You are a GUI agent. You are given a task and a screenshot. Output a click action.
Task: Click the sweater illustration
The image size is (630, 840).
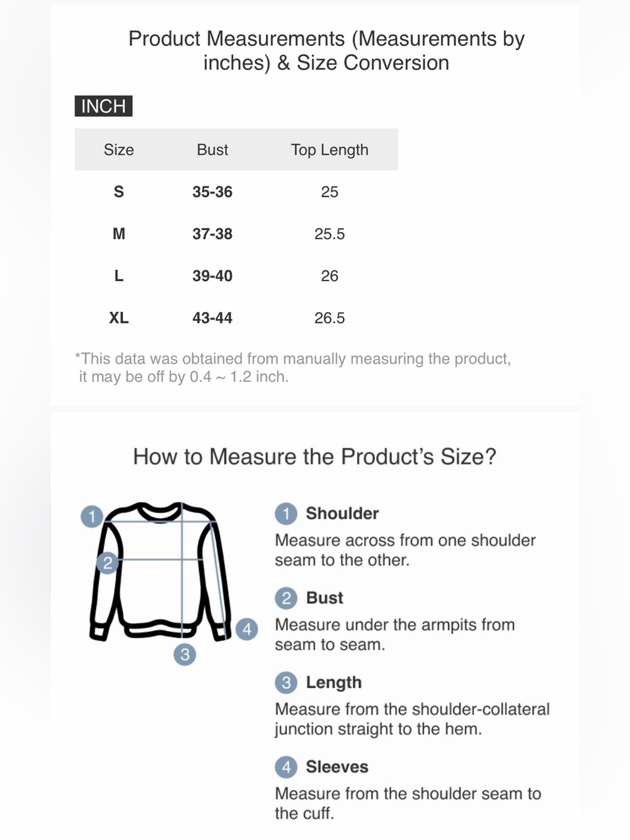point(160,572)
